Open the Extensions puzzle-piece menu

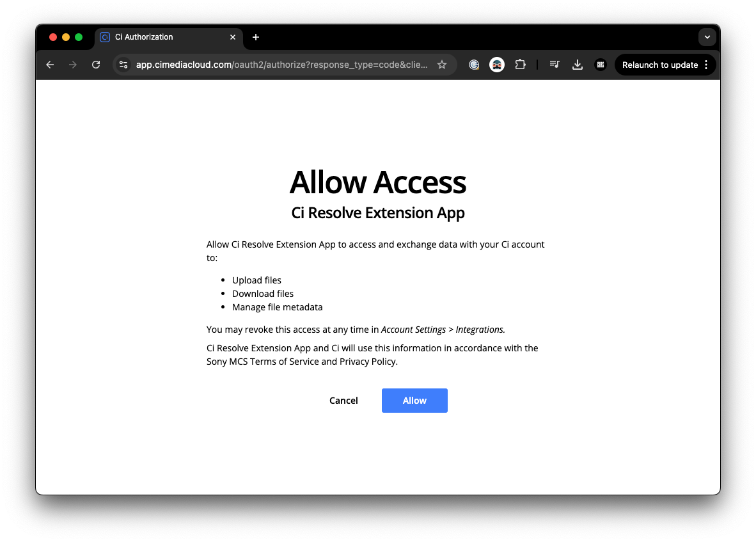point(520,65)
